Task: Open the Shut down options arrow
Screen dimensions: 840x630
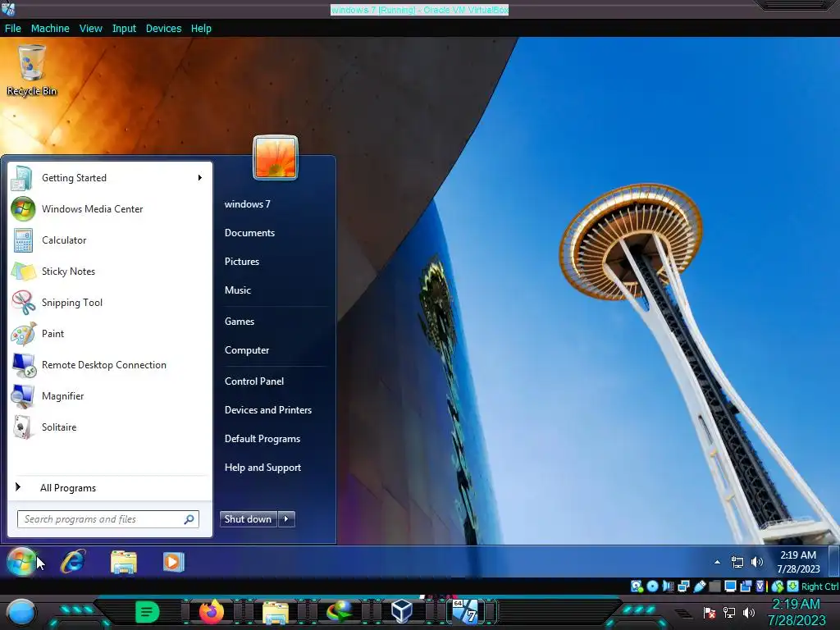Action: [x=286, y=518]
